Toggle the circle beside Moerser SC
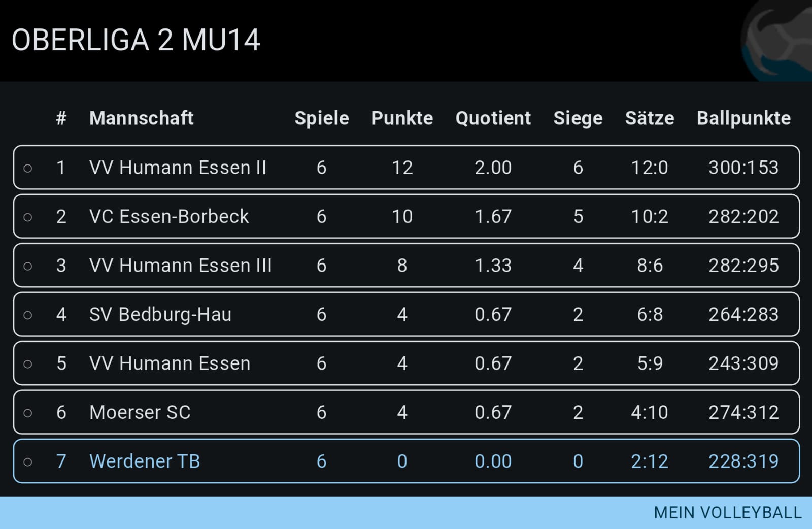Viewport: 812px width, 529px height. pyautogui.click(x=28, y=413)
